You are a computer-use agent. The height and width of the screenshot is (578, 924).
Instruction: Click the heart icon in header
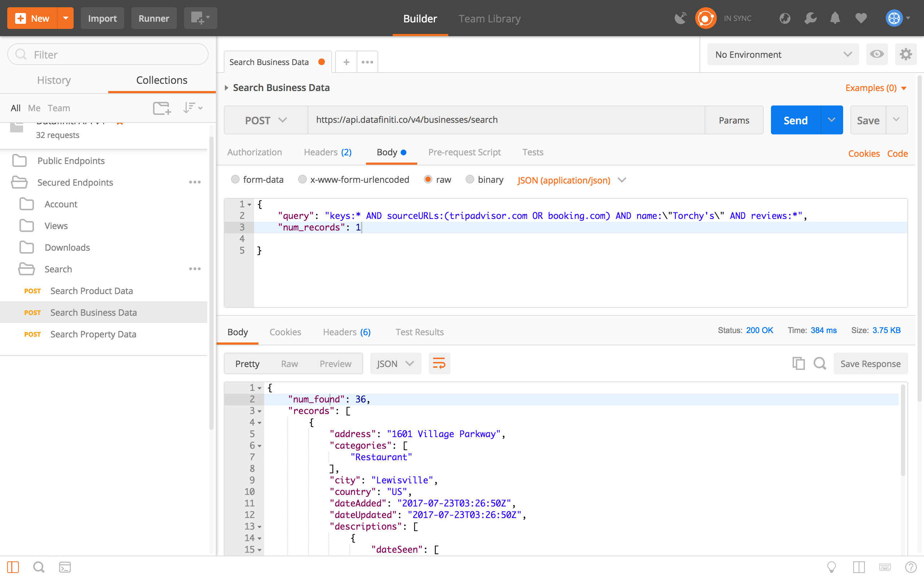pyautogui.click(x=860, y=18)
